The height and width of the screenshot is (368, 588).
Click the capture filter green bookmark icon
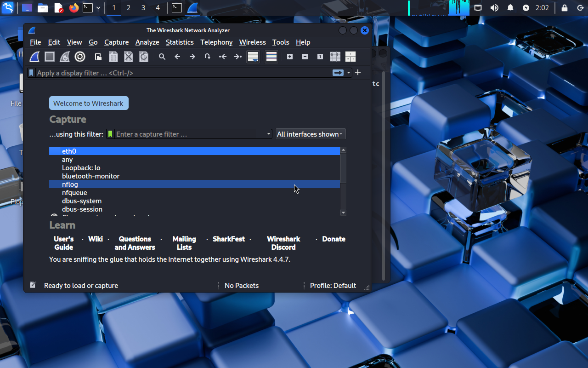pyautogui.click(x=110, y=134)
